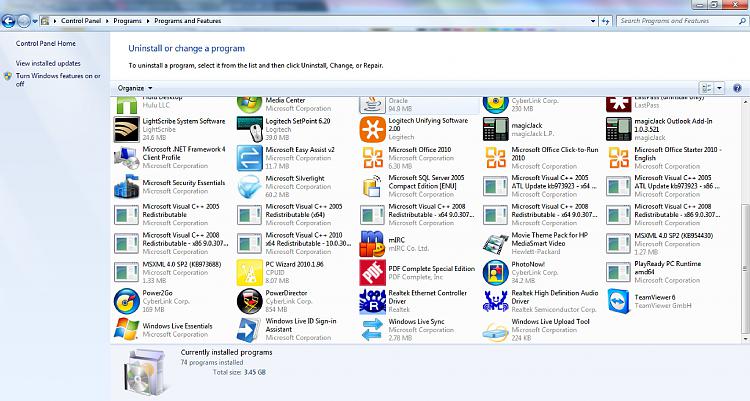Select the LastPass icon
Image resolution: width=750 pixels, height=401 pixels.
[618, 104]
